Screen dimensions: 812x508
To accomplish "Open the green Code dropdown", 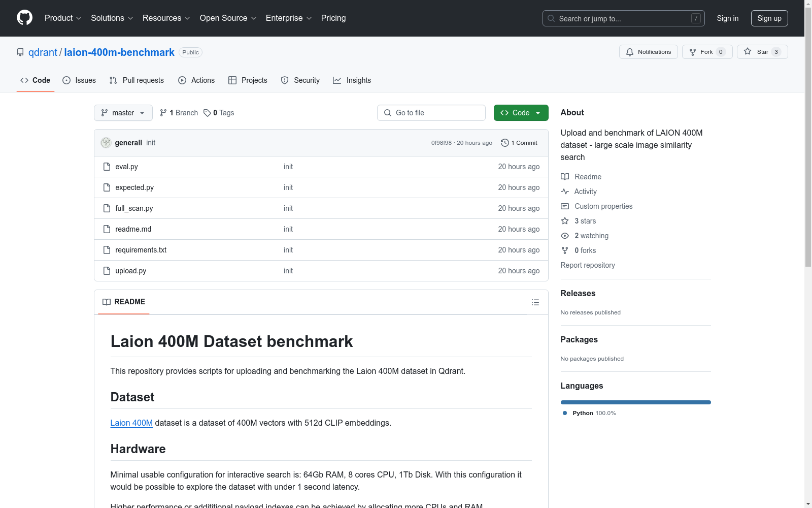I will coord(521,113).
